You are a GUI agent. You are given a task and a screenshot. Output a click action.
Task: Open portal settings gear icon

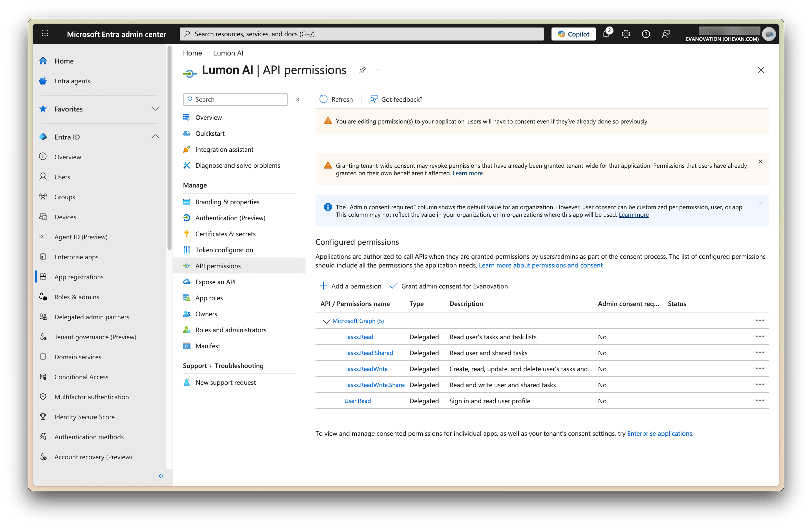click(x=626, y=34)
